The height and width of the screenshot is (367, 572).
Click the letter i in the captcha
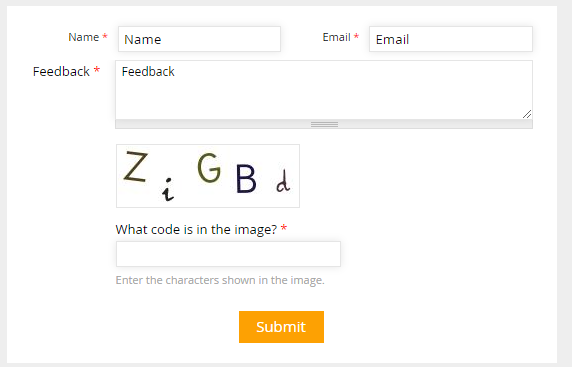[x=168, y=190]
